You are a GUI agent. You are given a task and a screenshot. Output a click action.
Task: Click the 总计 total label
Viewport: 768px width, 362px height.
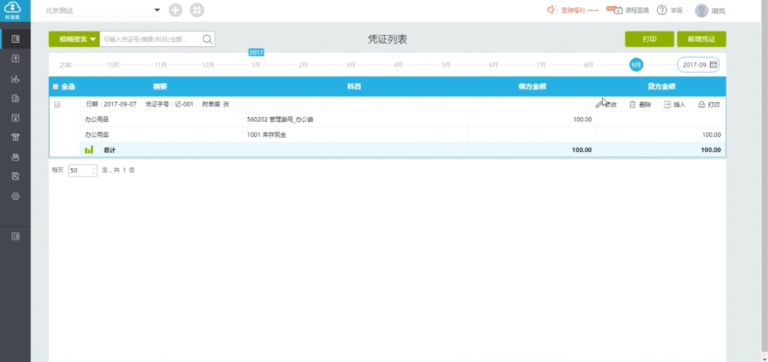pos(109,150)
